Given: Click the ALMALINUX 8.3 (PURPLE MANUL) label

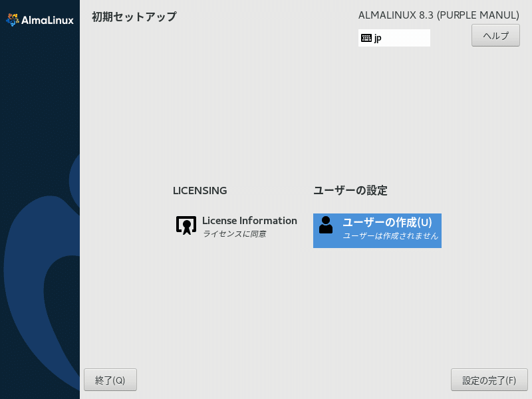Looking at the screenshot, I should pos(438,15).
